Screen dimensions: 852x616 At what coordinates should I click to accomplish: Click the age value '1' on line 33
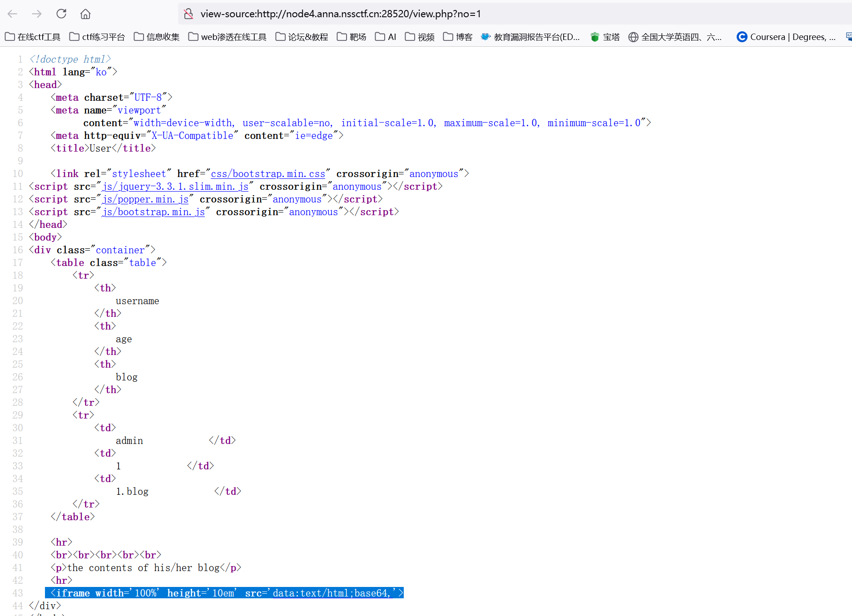pos(119,466)
